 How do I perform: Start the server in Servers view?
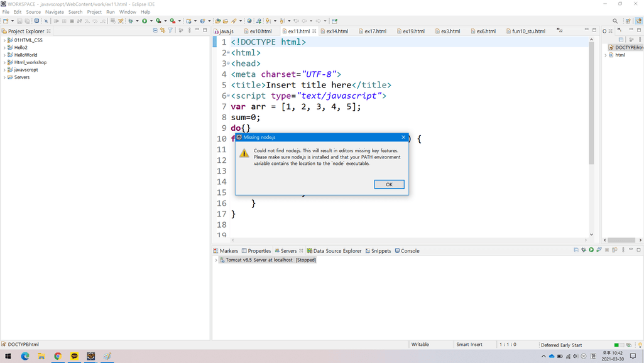click(x=591, y=250)
